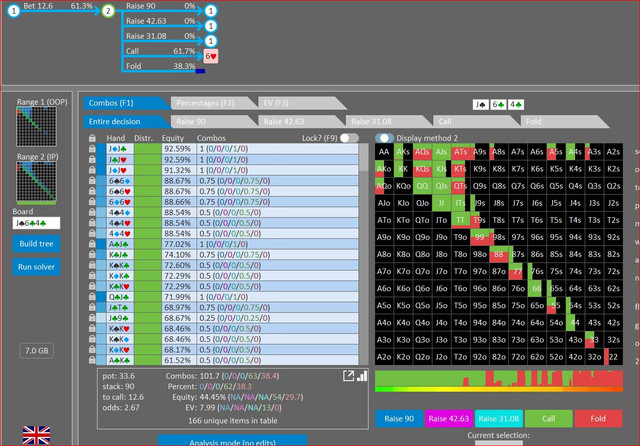Select the Raise 42.63 decision tab
640x446 pixels.
[299, 122]
